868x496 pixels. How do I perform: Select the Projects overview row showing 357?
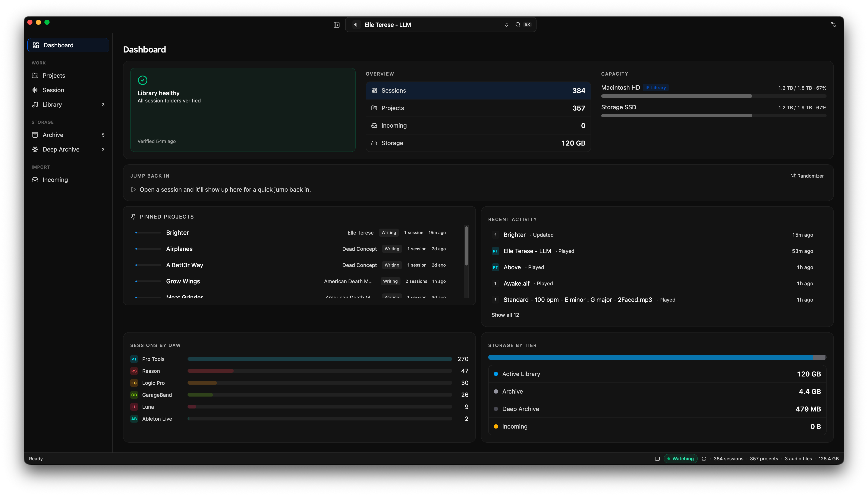click(x=478, y=108)
